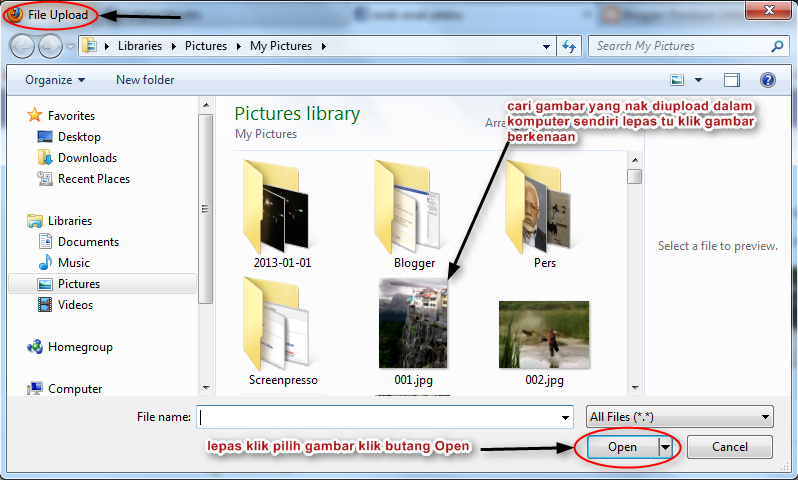Click the Refresh button beside address bar
Image resolution: width=798 pixels, height=480 pixels.
coord(569,46)
